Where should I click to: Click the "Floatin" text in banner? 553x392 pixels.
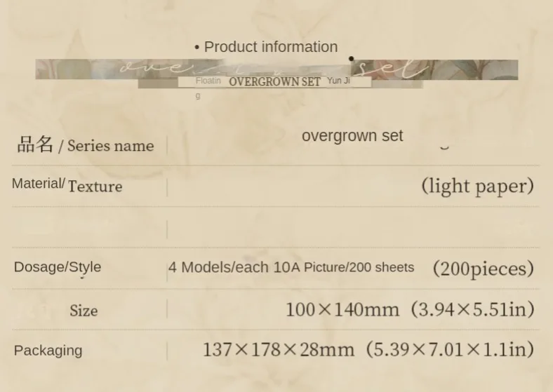208,81
